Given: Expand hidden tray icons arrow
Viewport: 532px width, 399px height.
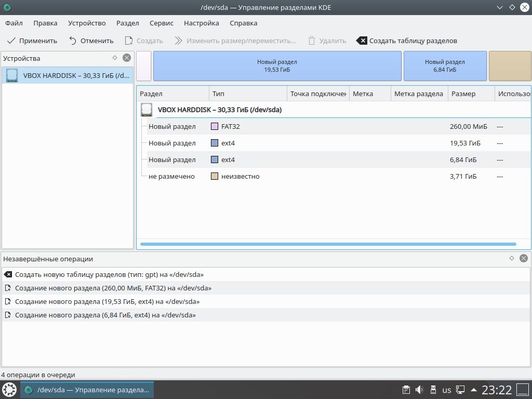Looking at the screenshot, I should 474,390.
